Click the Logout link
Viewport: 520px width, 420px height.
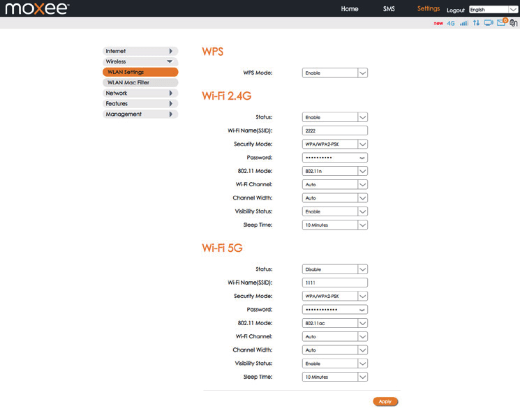click(455, 10)
